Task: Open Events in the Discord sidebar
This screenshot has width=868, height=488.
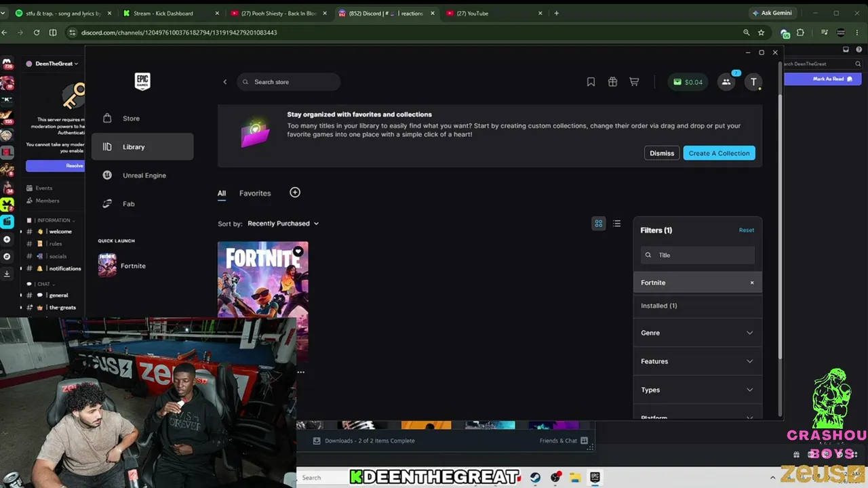Action: pyautogui.click(x=39, y=188)
